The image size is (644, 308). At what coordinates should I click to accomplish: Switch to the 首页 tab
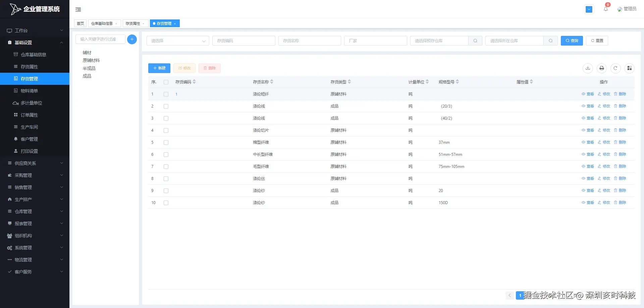click(x=80, y=23)
